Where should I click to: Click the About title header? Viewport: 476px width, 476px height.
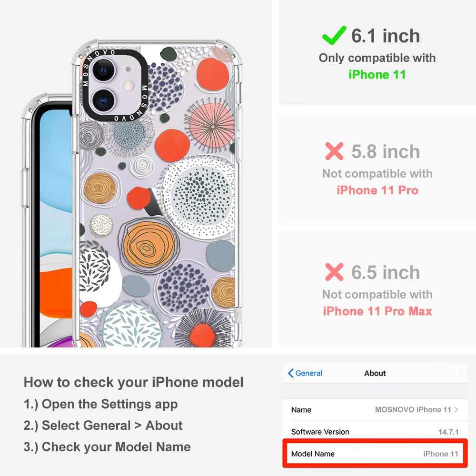click(375, 373)
